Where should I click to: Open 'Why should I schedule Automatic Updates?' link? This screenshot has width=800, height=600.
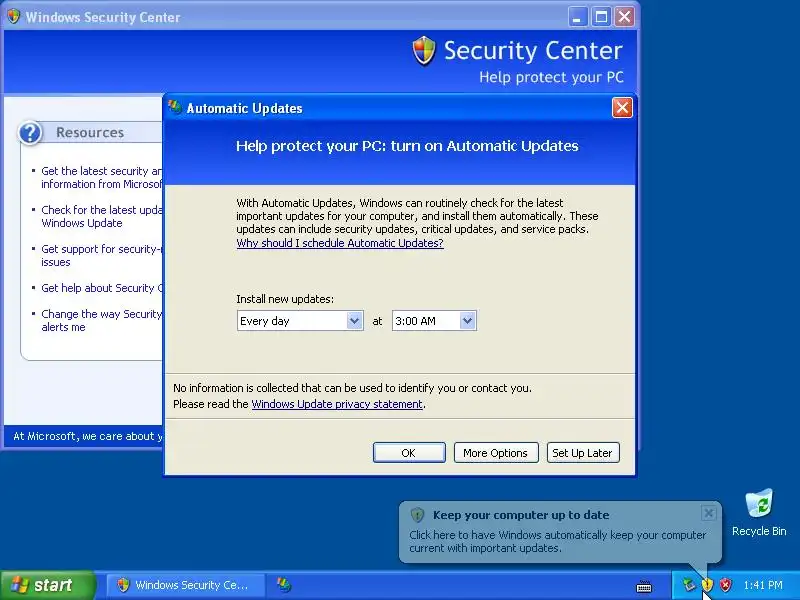pyautogui.click(x=340, y=243)
